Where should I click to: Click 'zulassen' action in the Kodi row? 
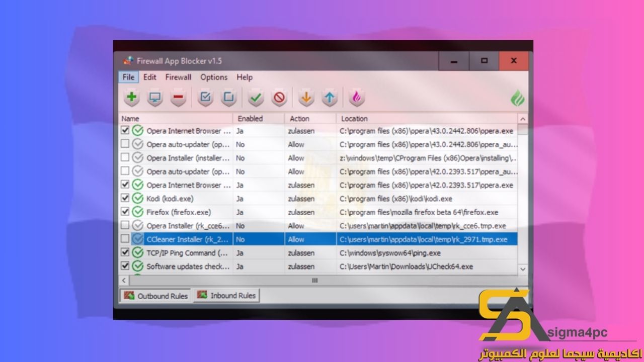click(x=301, y=199)
